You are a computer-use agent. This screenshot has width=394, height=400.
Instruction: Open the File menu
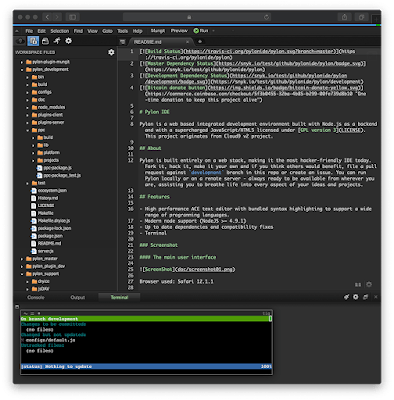(29, 31)
